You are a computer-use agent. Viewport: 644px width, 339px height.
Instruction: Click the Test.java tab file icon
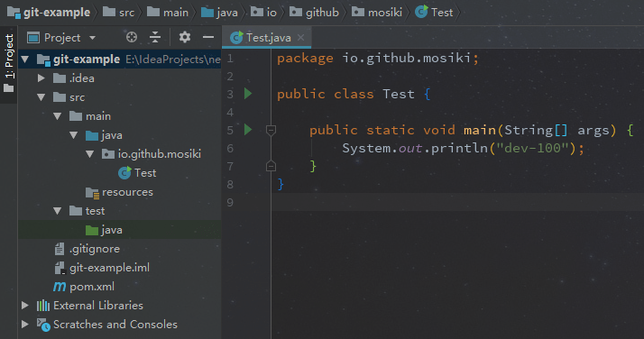[236, 37]
